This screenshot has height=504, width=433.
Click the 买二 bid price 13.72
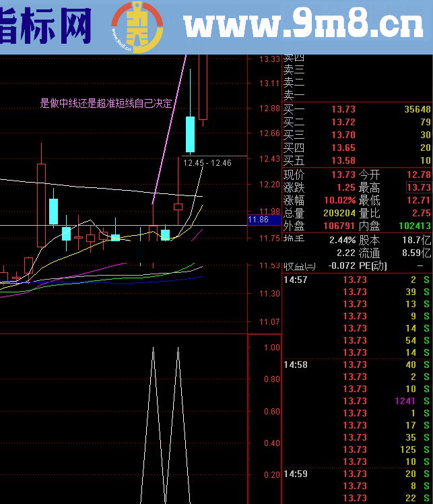click(343, 122)
